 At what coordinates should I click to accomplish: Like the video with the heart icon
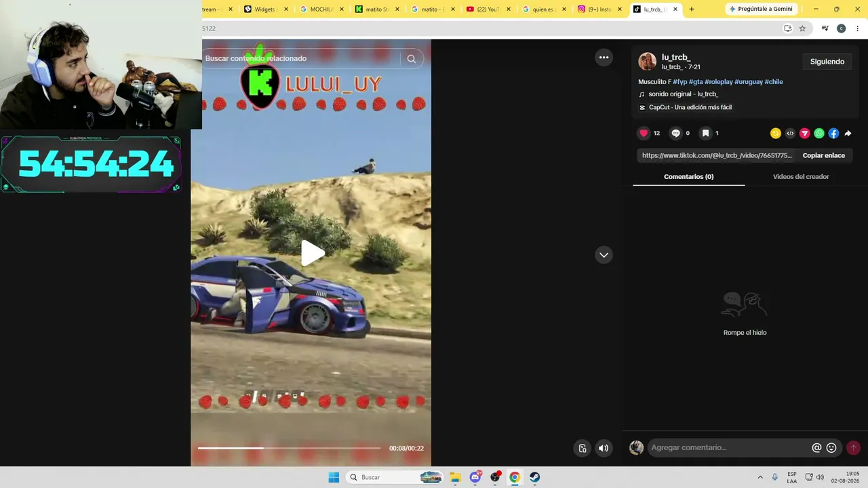pyautogui.click(x=644, y=134)
